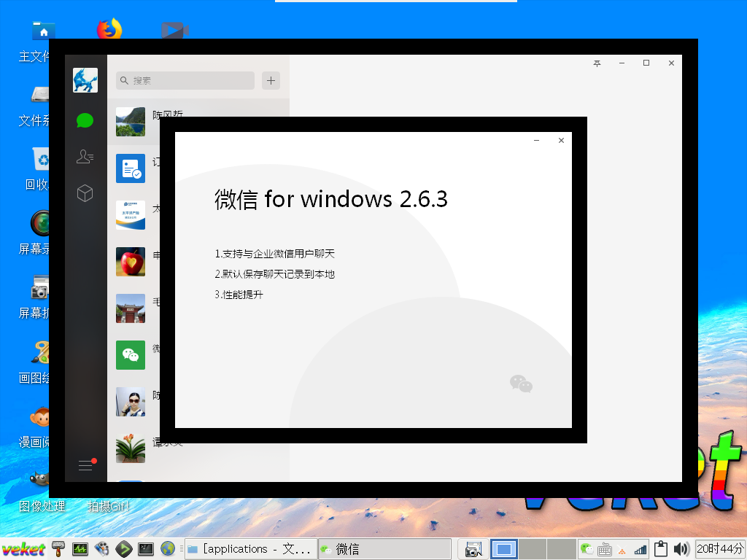The height and width of the screenshot is (560, 747).
Task: Open the Chats tab in WeChat sidebar
Action: (85, 120)
